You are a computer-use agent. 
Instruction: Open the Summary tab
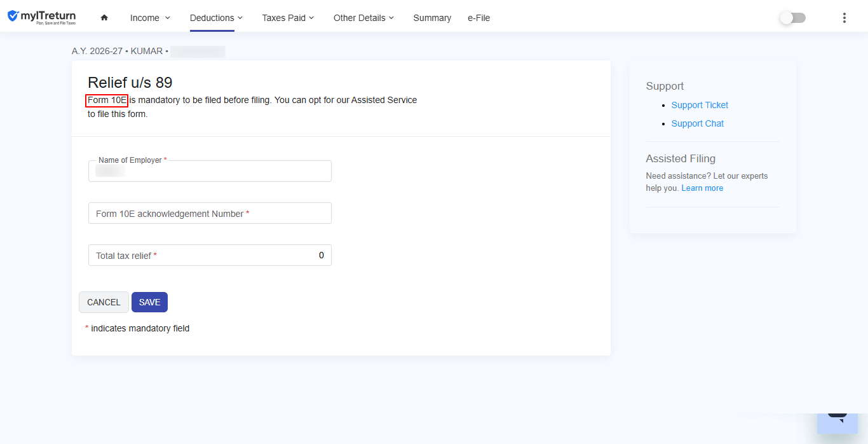tap(432, 18)
